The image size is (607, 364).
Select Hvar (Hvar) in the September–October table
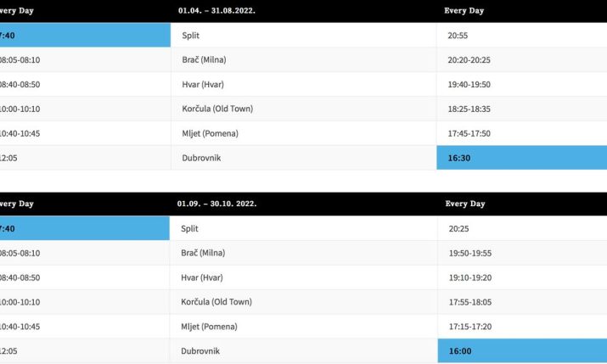[x=202, y=277]
